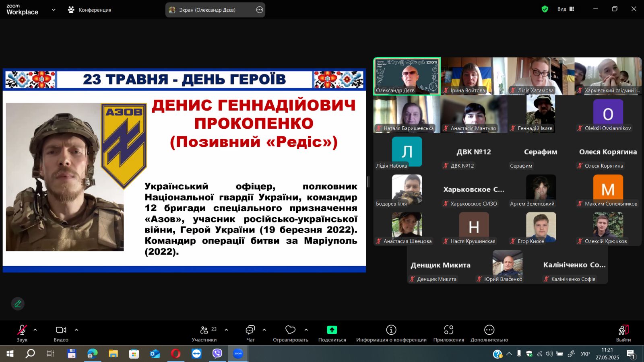
Task: Open the Zoom Workplace dropdown chevron
Action: click(54, 10)
